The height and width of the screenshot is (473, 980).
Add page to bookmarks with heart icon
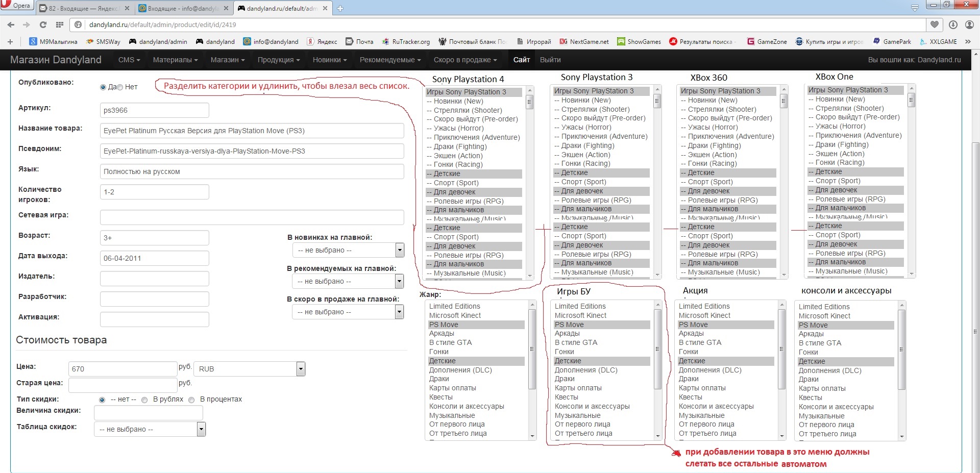click(935, 24)
